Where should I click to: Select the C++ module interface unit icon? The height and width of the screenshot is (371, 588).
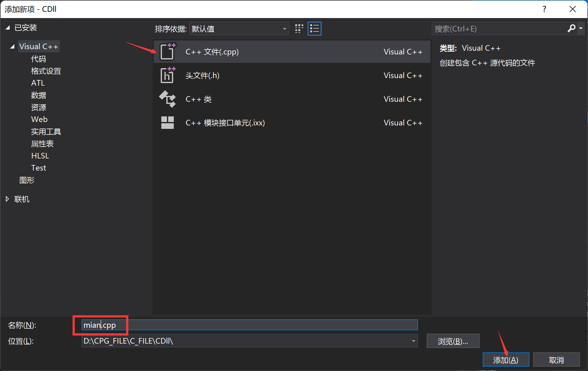(168, 123)
